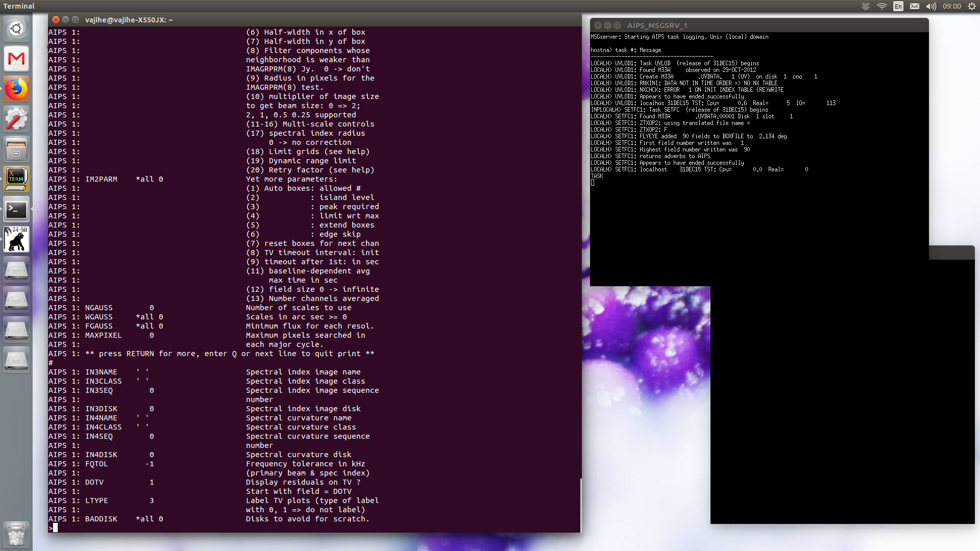Click the Terminal launcher icon

coord(16,209)
